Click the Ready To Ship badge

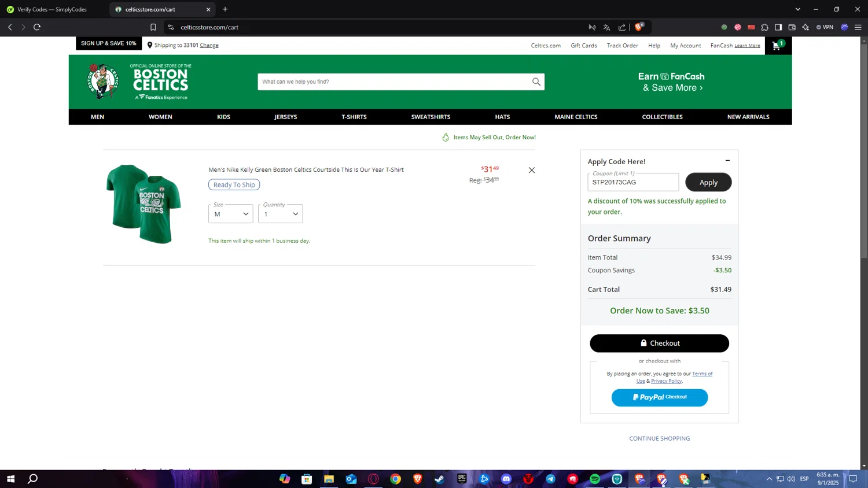[x=234, y=184]
